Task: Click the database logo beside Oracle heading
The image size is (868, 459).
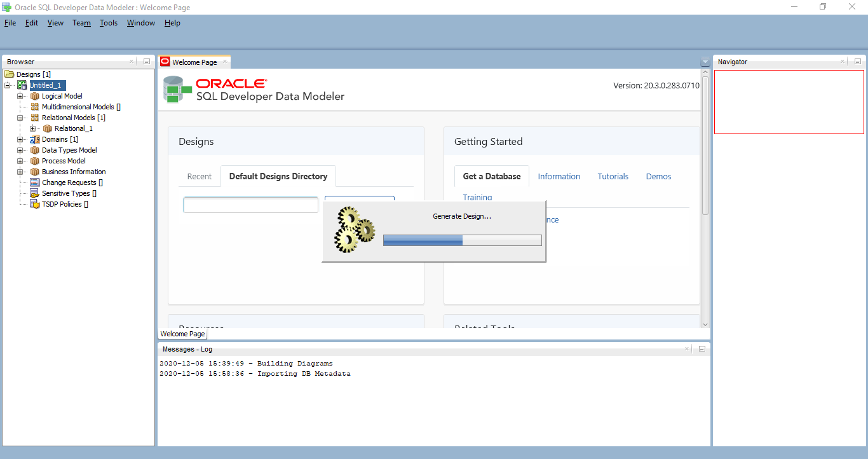Action: point(177,90)
